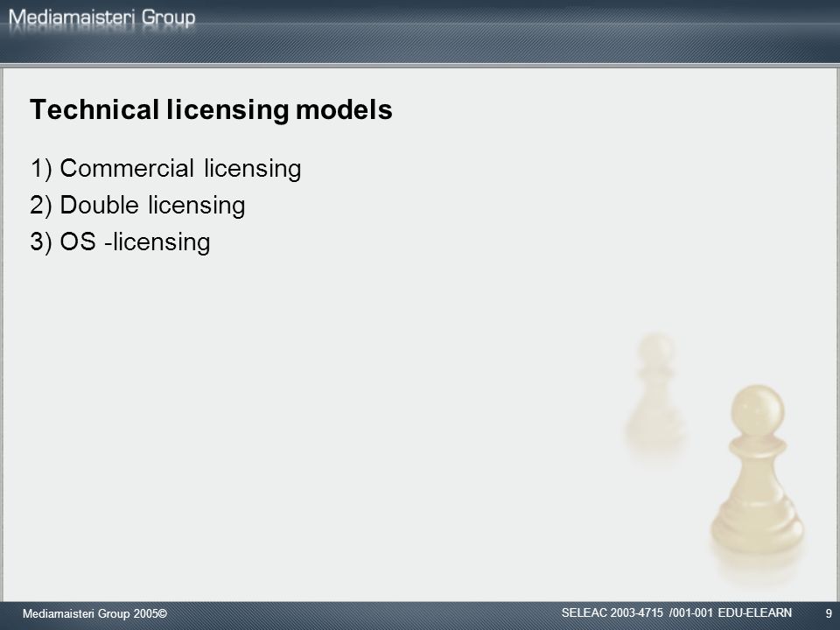Click the Mediamaisteri Group logo text
This screenshot has height=630, width=840.
tap(101, 18)
